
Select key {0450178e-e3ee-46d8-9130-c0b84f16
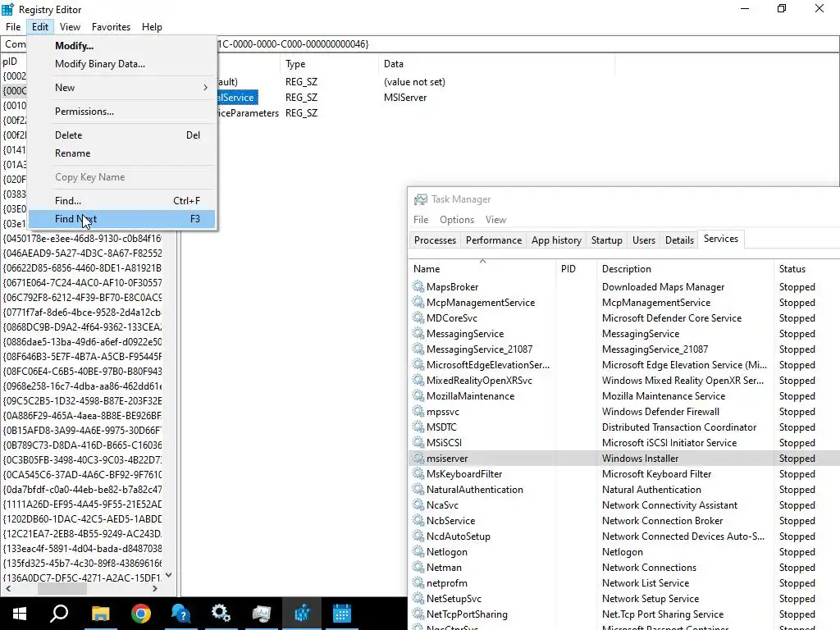click(x=82, y=238)
